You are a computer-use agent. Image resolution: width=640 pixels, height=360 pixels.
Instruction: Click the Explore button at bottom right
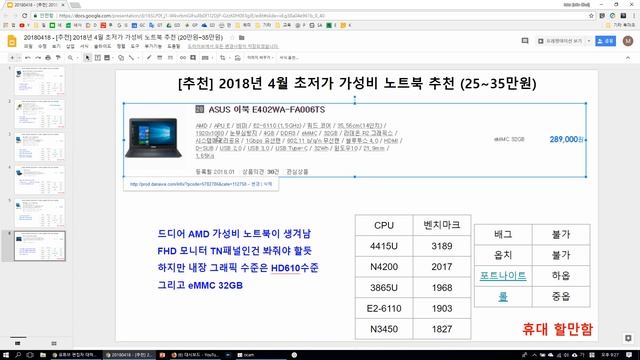628,338
